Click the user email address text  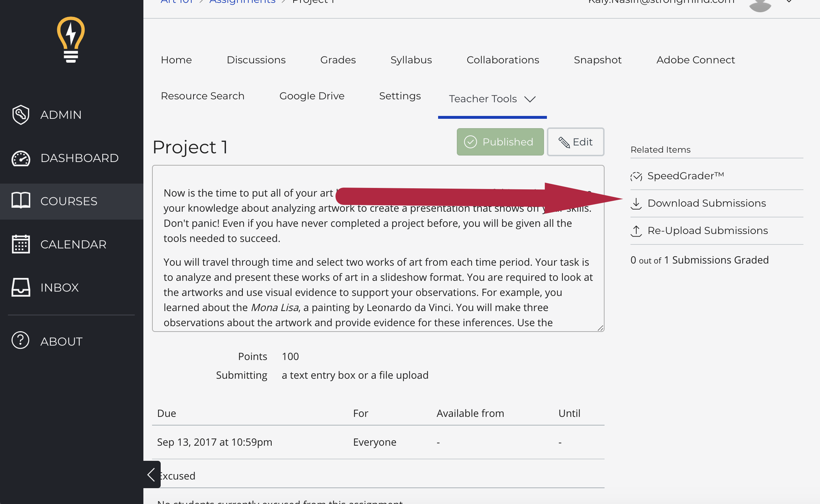pos(661,2)
